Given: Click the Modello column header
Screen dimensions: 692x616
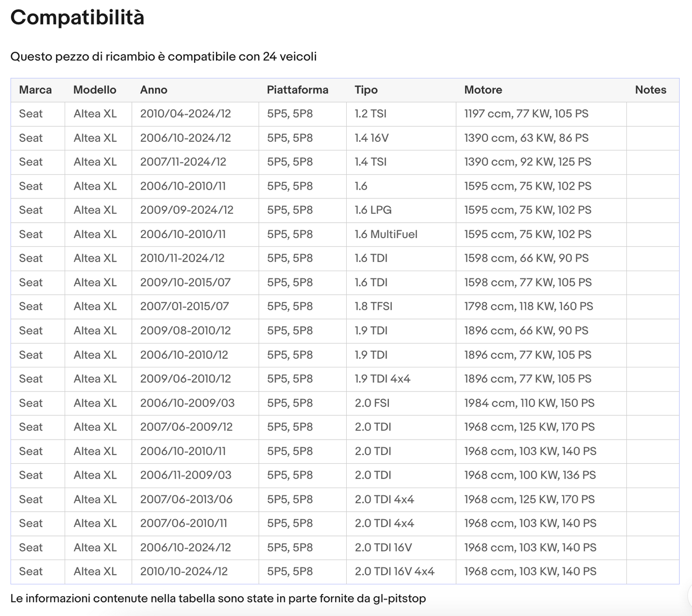Looking at the screenshot, I should click(95, 90).
